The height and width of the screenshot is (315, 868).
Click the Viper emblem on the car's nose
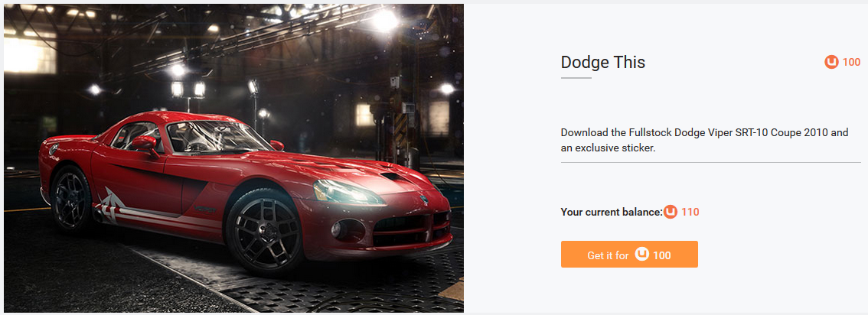tap(424, 200)
